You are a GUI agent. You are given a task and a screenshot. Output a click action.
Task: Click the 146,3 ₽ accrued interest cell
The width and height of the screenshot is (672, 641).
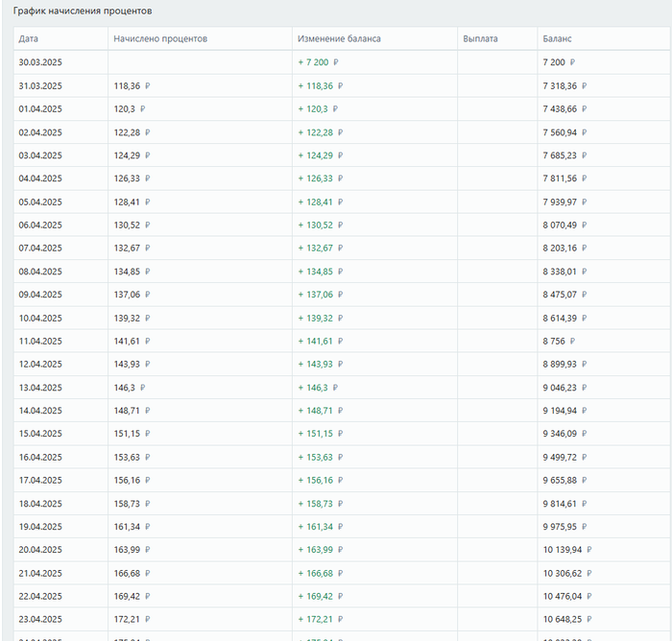coord(130,388)
